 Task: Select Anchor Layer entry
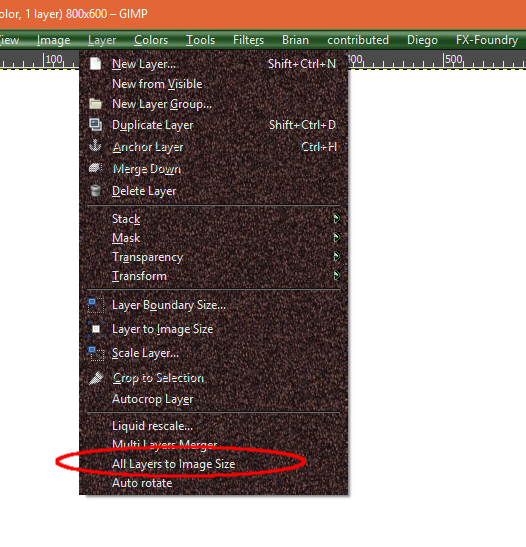click(x=213, y=147)
